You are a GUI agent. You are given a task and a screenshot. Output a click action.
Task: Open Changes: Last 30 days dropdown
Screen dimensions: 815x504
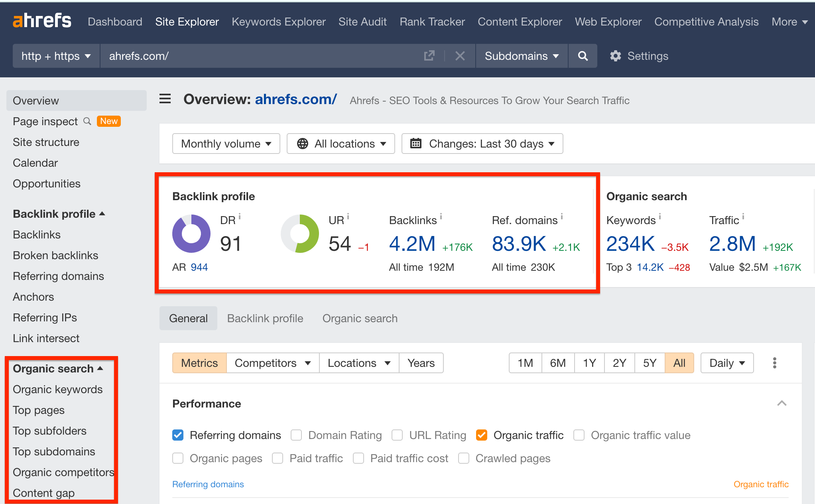pyautogui.click(x=482, y=144)
